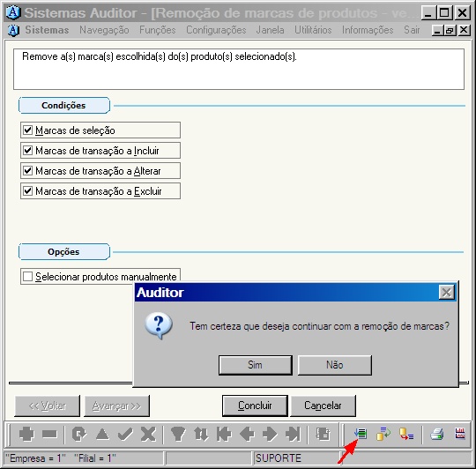Click the yellow cylinder with green arrow icon
This screenshot has width=476, height=469.
(x=383, y=434)
